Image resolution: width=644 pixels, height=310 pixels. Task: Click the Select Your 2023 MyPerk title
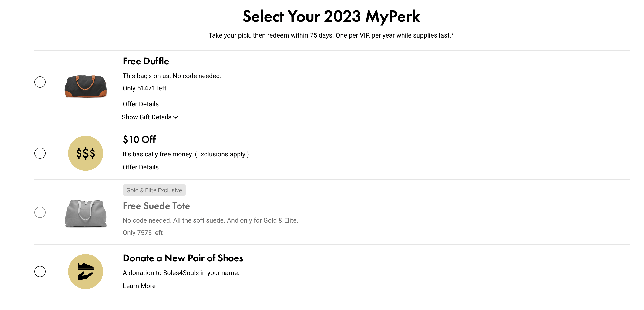[331, 17]
